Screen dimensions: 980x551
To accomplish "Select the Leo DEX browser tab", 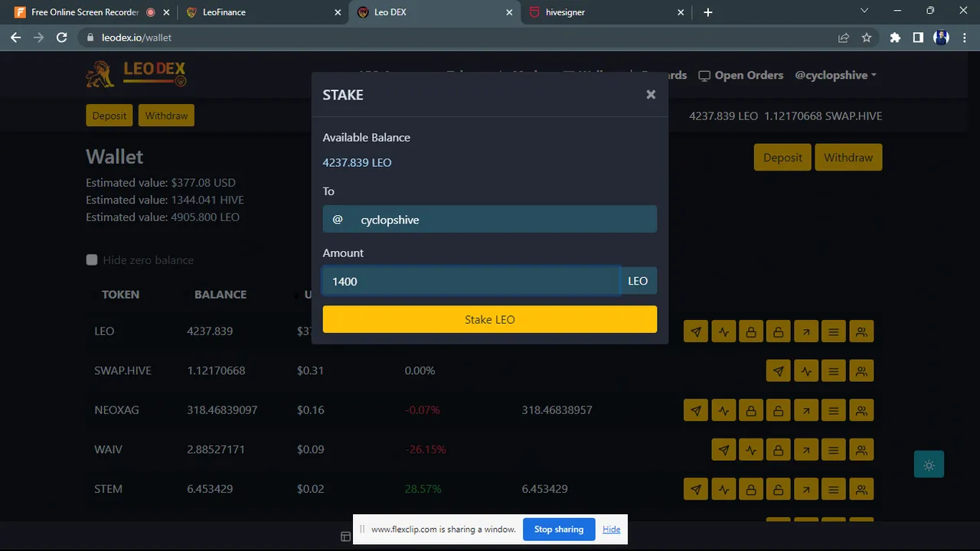I will tap(433, 12).
